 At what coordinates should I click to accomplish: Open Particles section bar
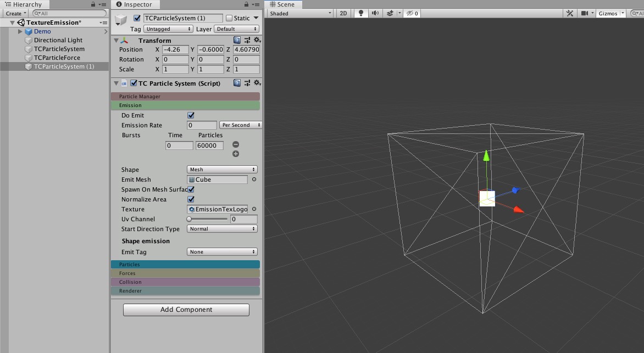pyautogui.click(x=185, y=265)
